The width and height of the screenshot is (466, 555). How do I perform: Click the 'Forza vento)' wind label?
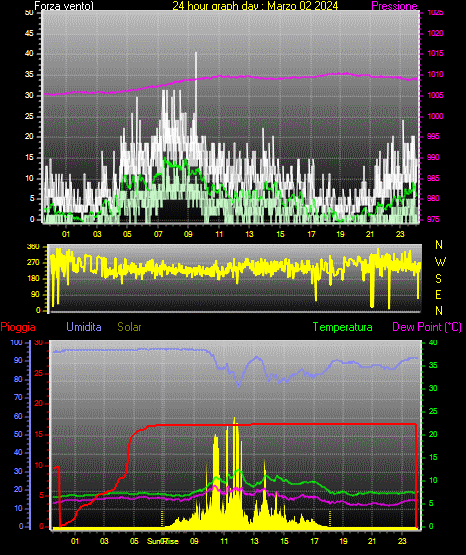pyautogui.click(x=64, y=6)
